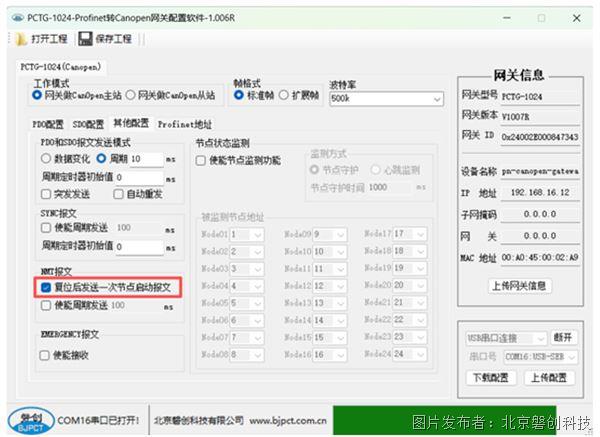Click COM16串口已打开! status text
The height and width of the screenshot is (437, 600).
[98, 421]
